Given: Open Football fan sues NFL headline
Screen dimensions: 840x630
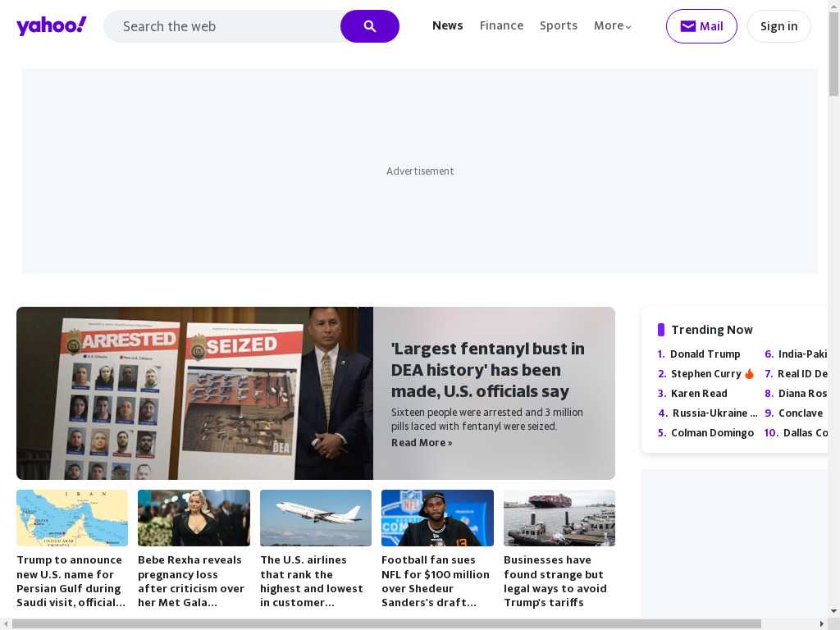Looking at the screenshot, I should tap(436, 582).
